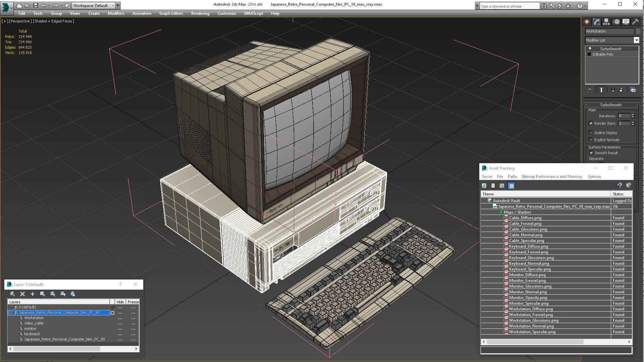Click the Delete layer X icon
Screen dimensions: 644x362
(x=22, y=294)
